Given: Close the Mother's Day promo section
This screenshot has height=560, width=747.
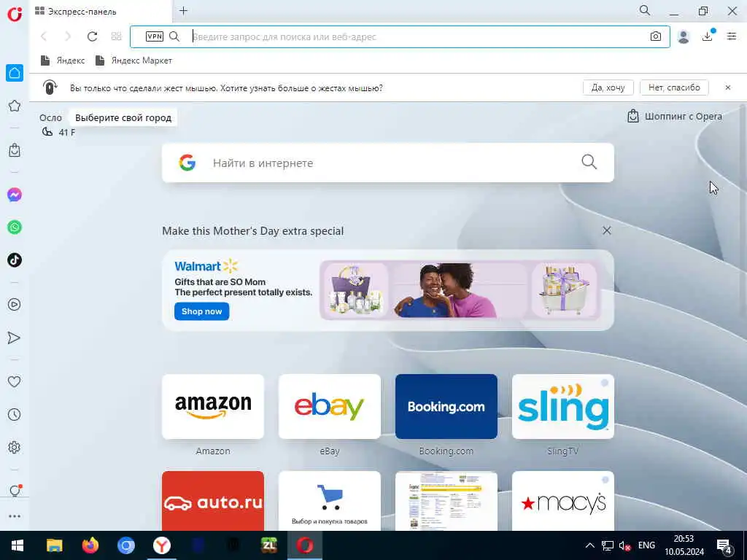Looking at the screenshot, I should click(606, 230).
